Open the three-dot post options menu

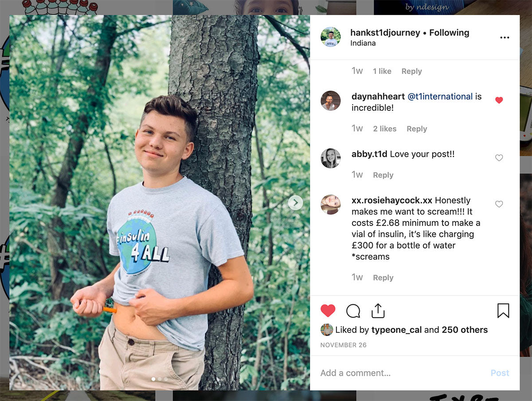pyautogui.click(x=505, y=38)
